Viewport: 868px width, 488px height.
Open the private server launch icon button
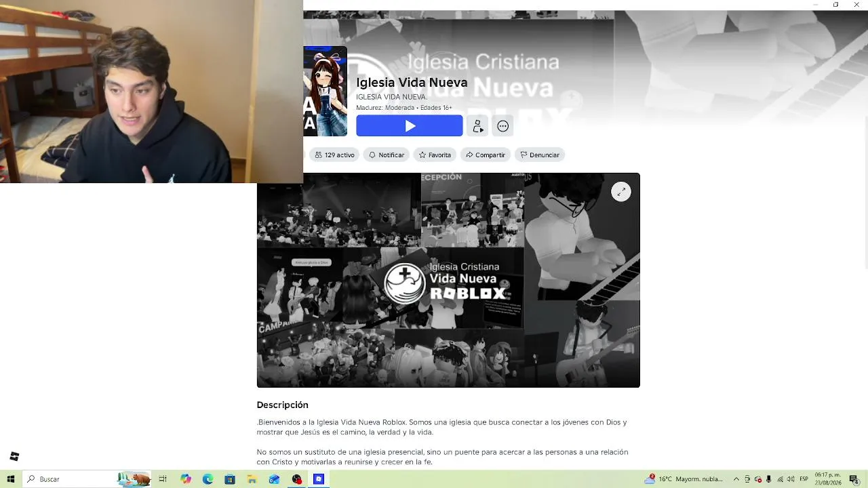(x=478, y=126)
